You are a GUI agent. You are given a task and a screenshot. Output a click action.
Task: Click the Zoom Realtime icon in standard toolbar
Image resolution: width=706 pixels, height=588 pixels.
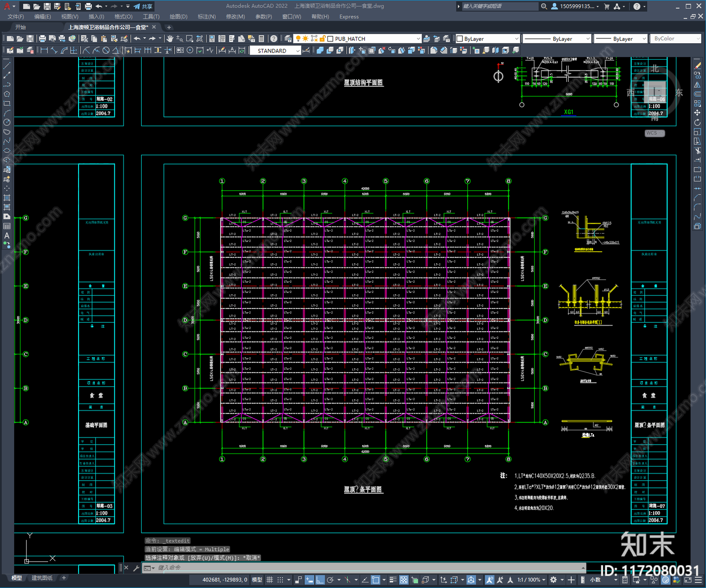coord(180,39)
